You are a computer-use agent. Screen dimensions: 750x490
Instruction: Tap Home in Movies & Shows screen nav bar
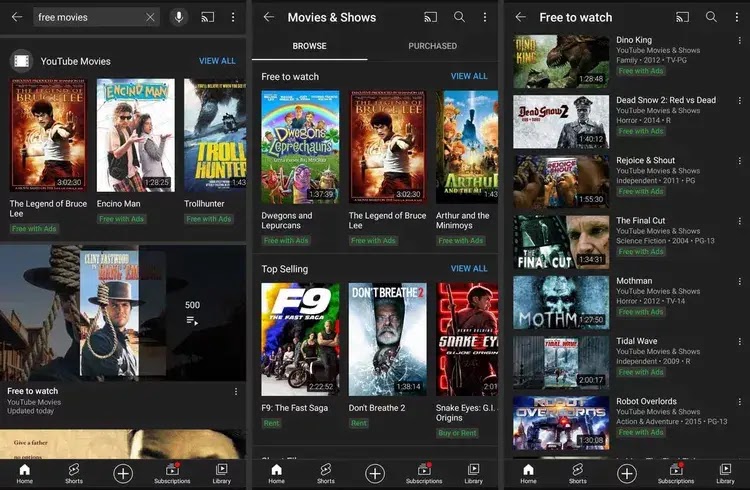276,473
